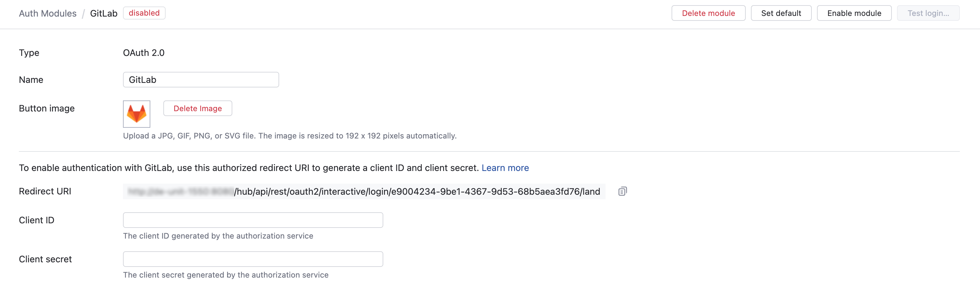Click the red disabled status badge
This screenshot has width=980, height=288.
[144, 13]
